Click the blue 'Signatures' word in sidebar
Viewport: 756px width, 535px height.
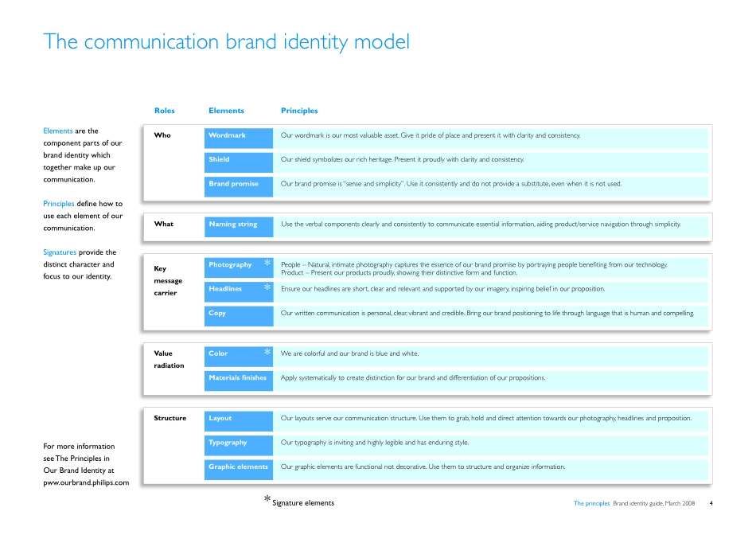tap(60, 252)
